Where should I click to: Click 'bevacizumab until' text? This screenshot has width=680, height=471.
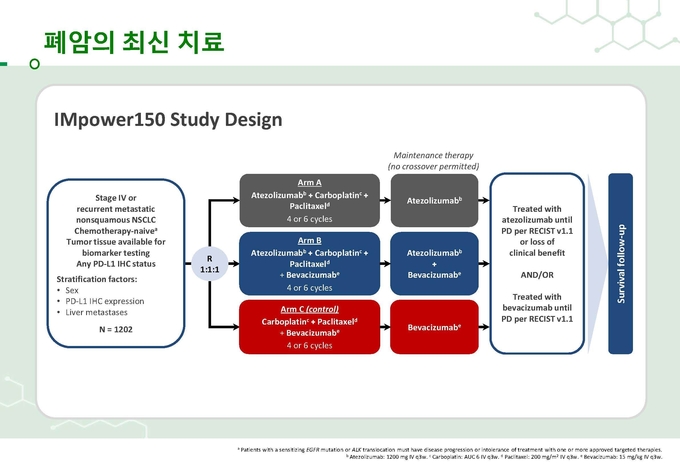537,308
